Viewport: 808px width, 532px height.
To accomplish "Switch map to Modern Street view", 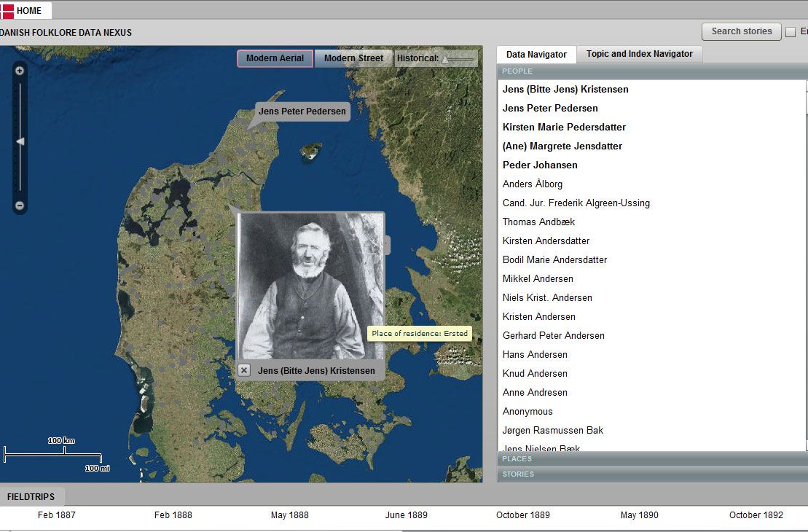I will point(353,58).
